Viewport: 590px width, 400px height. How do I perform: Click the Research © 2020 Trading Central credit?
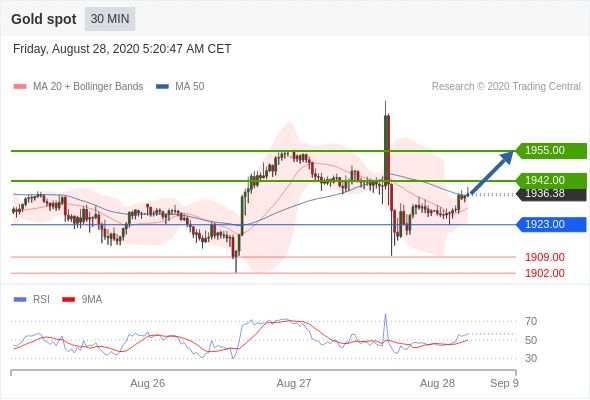(x=506, y=87)
